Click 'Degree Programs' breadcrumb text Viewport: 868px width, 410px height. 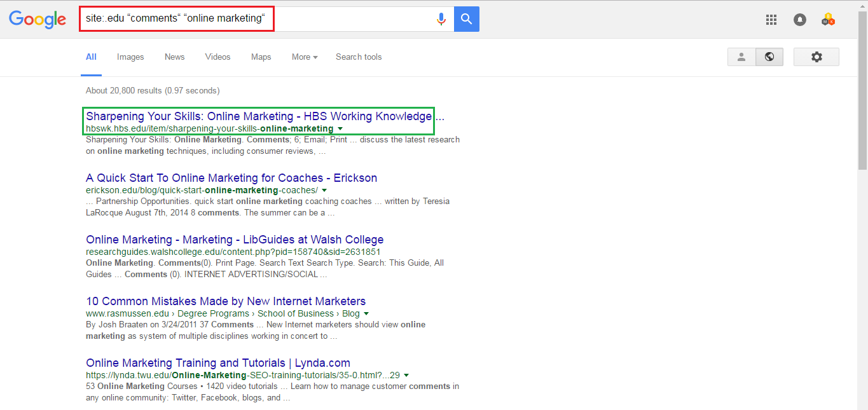213,313
